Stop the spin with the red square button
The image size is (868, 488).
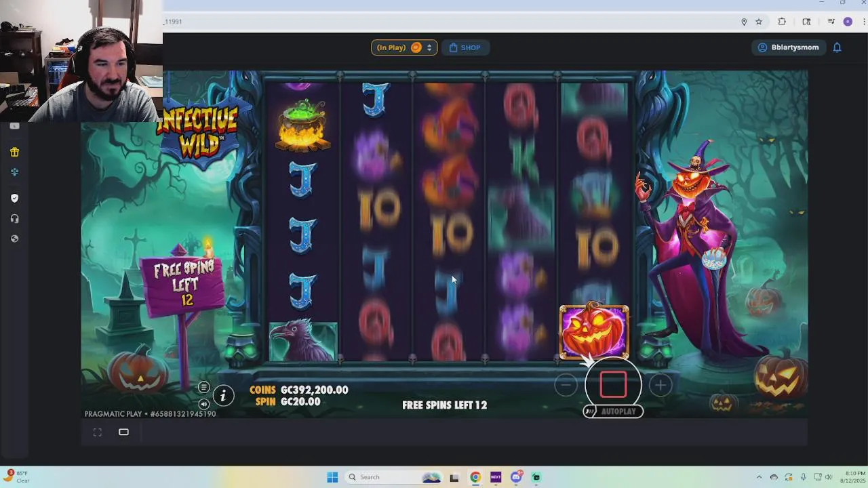pyautogui.click(x=613, y=385)
